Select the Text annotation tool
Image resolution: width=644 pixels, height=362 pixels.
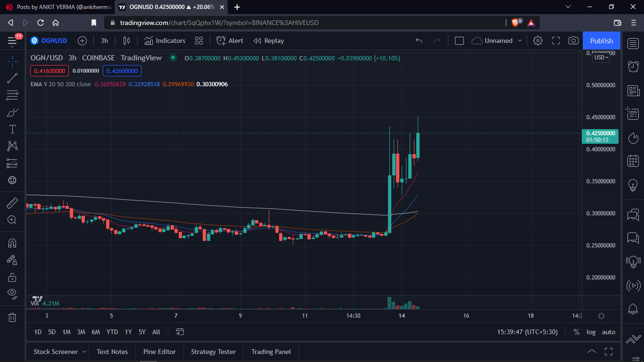coord(12,129)
